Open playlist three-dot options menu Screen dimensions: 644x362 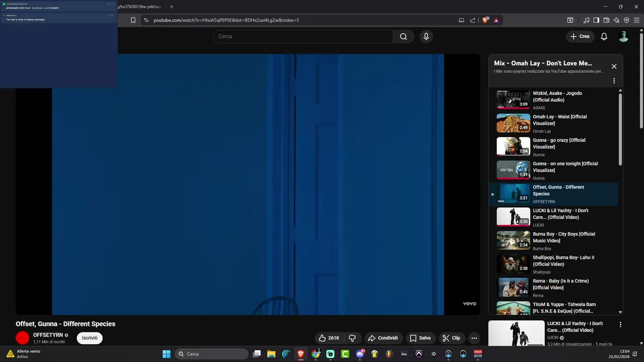614,81
